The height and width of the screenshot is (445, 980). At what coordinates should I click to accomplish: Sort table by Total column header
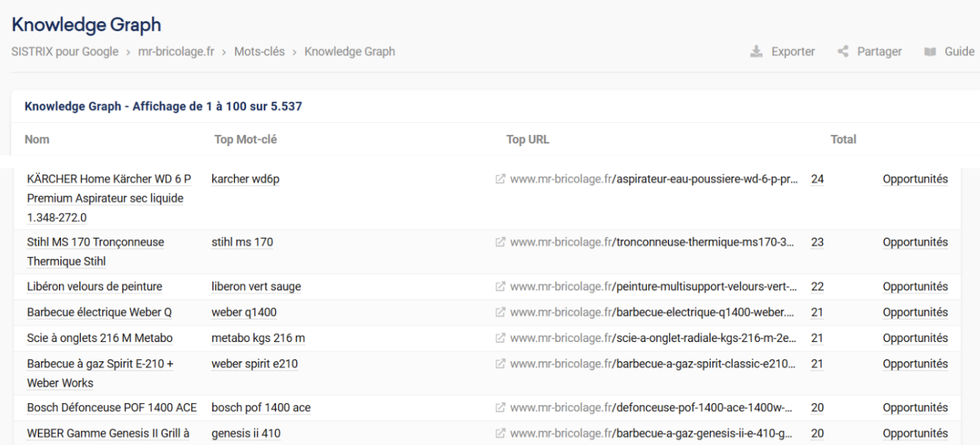(843, 140)
